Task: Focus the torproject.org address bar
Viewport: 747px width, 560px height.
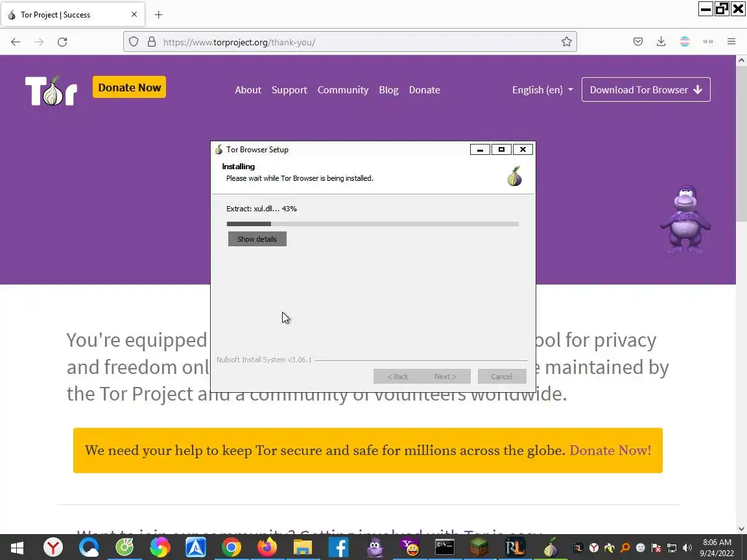Action: point(350,42)
